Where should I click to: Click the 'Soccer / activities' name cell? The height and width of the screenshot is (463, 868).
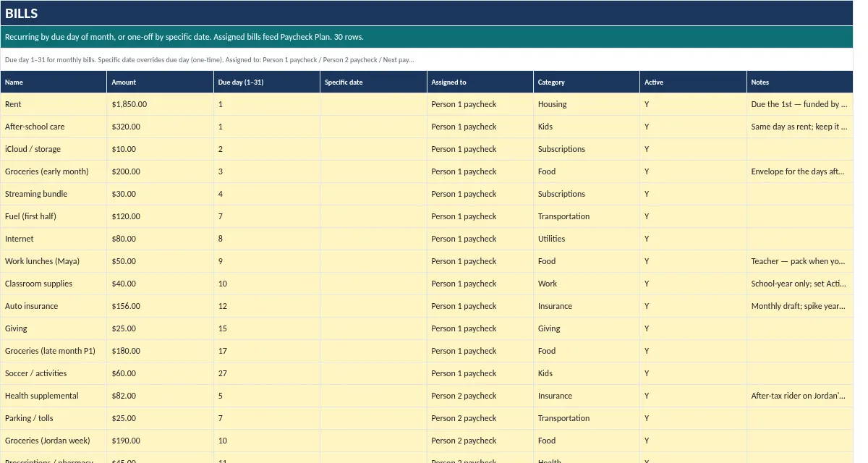tap(54, 373)
